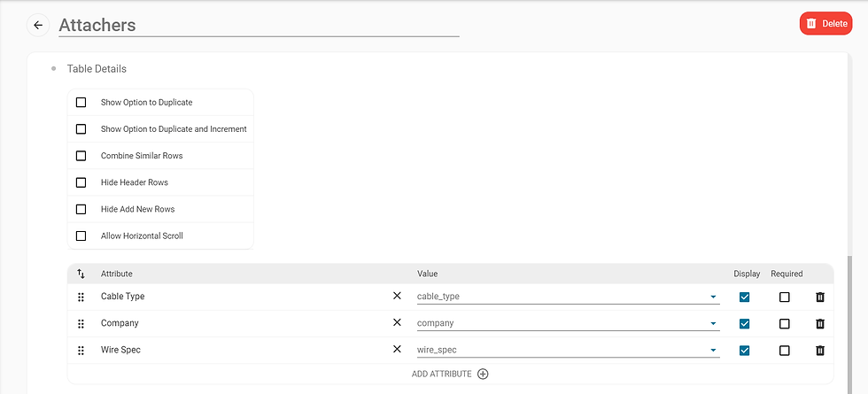Viewport: 868px width, 394px height.
Task: Grab the drag handle for Cable Type row
Action: [x=81, y=297]
